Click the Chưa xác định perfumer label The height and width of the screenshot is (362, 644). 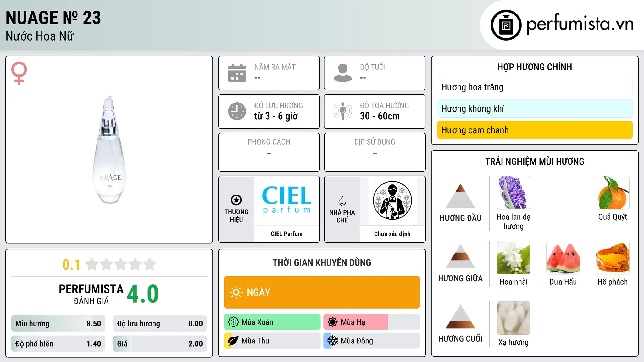(x=392, y=234)
